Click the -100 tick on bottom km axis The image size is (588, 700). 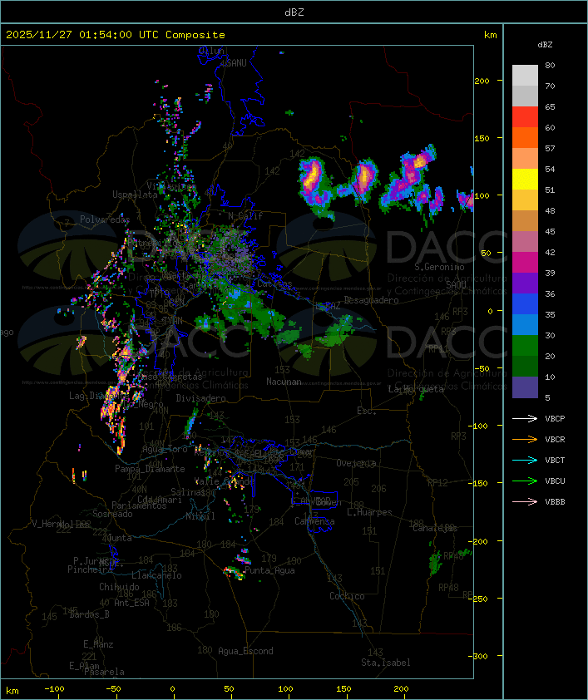click(x=54, y=689)
